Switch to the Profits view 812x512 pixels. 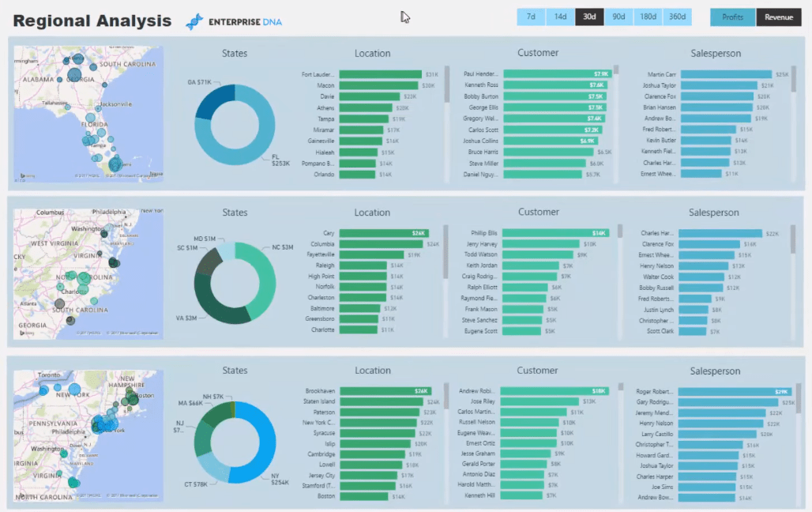[732, 17]
